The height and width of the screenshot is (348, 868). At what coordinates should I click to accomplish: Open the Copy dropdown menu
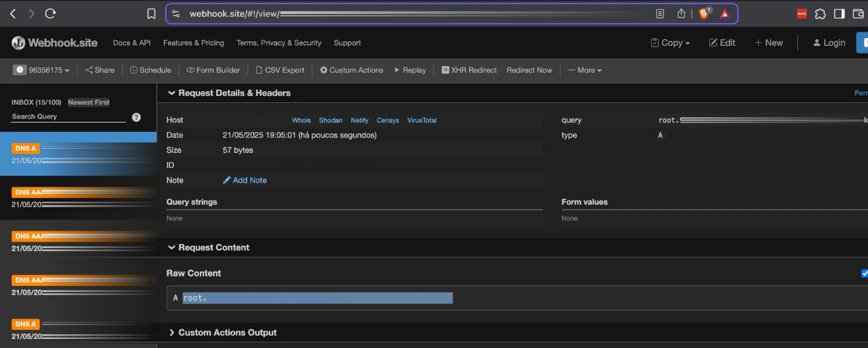(670, 43)
